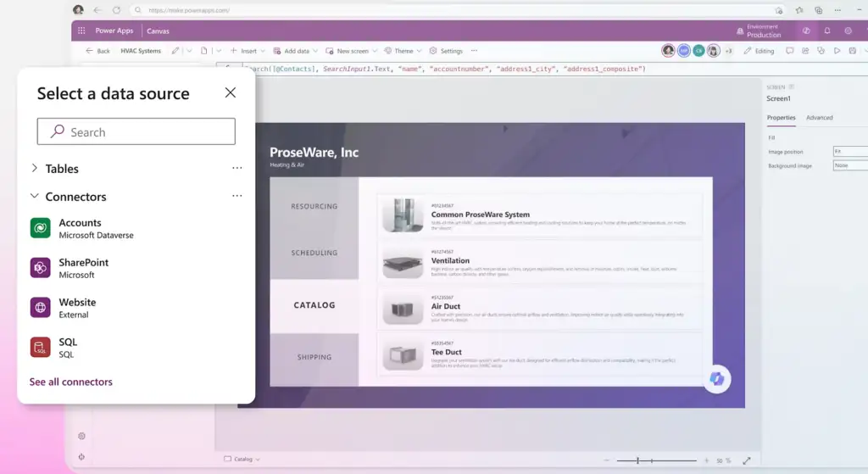Select the Ventilation product image

403,264
